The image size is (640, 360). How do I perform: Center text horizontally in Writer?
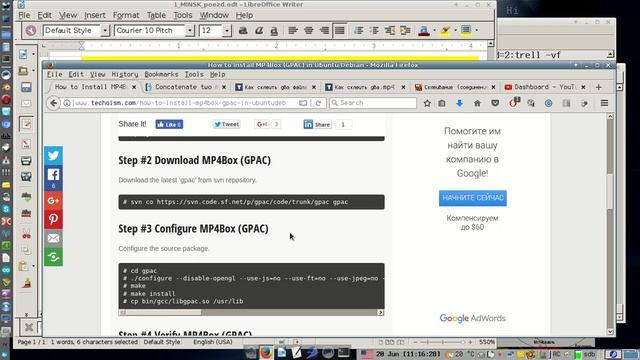309,31
